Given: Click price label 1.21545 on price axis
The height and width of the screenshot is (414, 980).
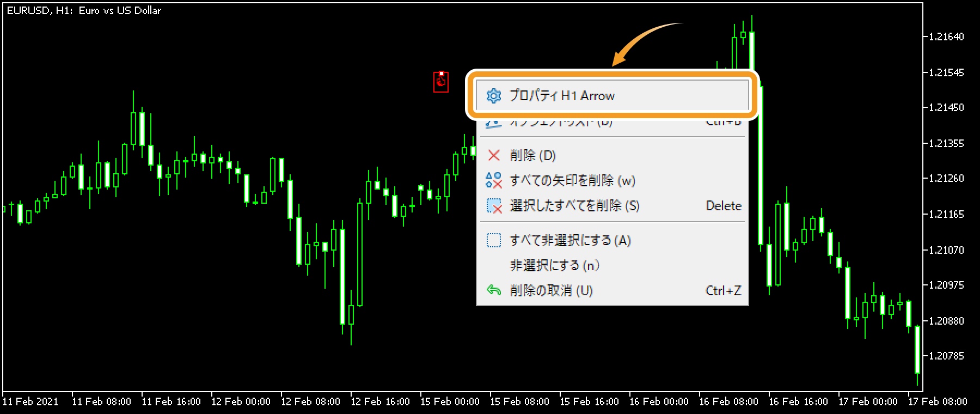Looking at the screenshot, I should click(x=946, y=72).
